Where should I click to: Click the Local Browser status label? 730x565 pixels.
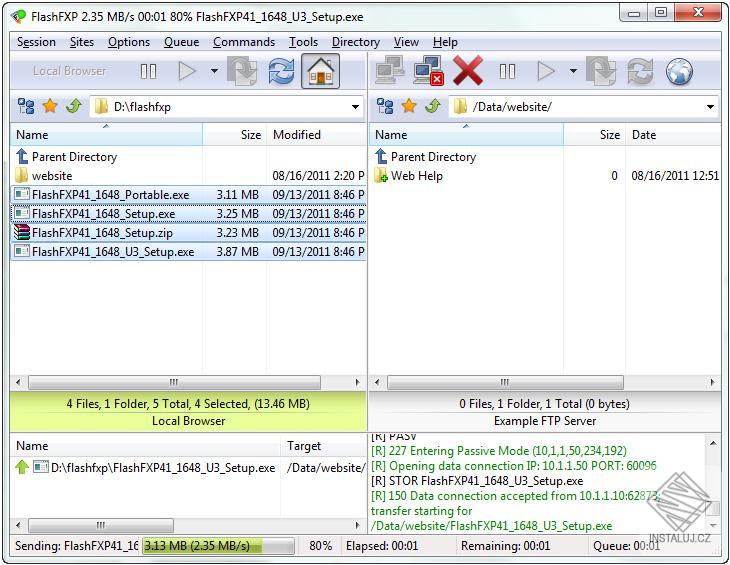click(189, 421)
